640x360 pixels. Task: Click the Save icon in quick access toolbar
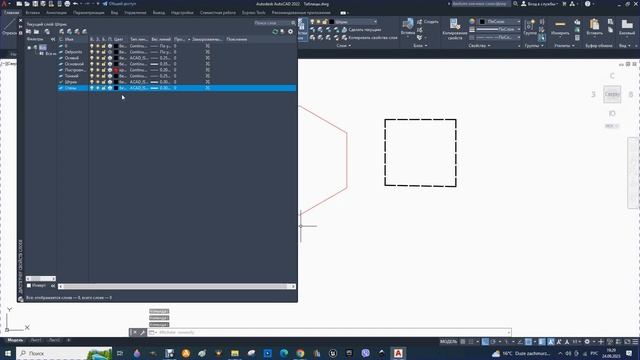[x=35, y=4]
